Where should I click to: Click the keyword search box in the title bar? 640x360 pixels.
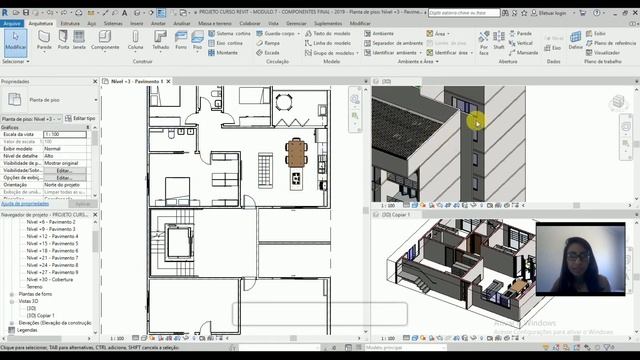464,13
